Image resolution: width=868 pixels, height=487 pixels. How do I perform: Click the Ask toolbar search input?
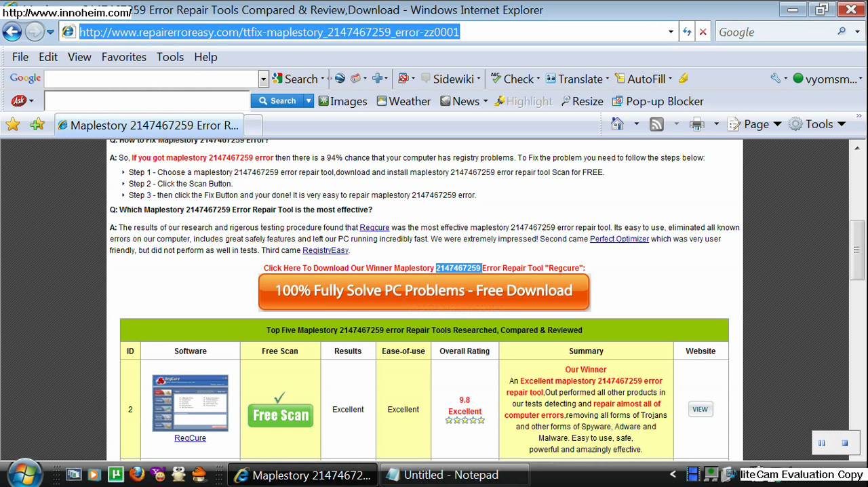[x=147, y=101]
